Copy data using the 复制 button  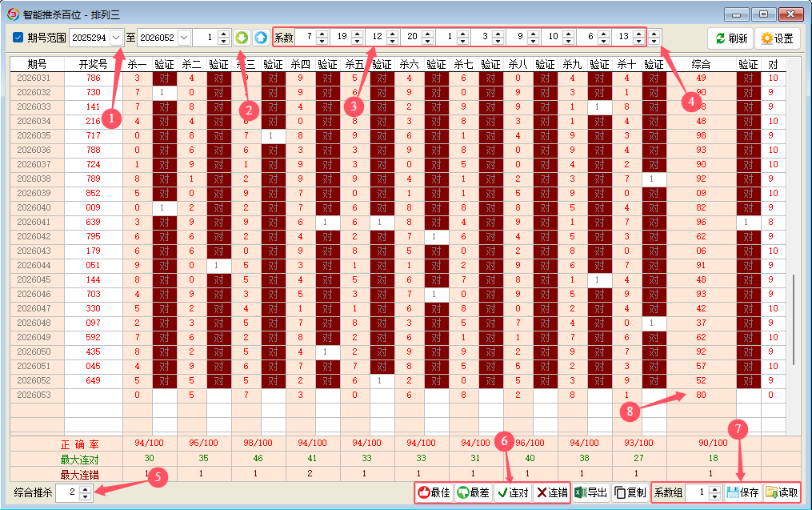pyautogui.click(x=630, y=493)
